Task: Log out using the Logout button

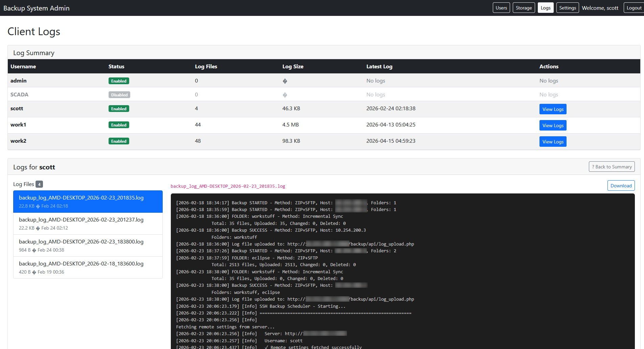Action: [x=634, y=8]
